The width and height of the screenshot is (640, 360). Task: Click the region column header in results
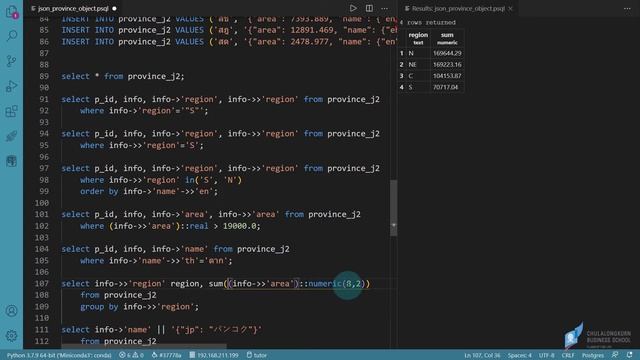point(418,38)
